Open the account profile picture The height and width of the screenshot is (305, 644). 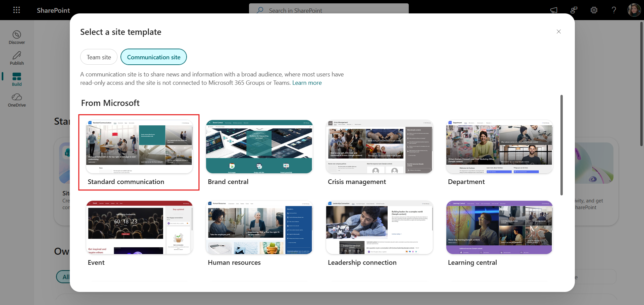(634, 10)
